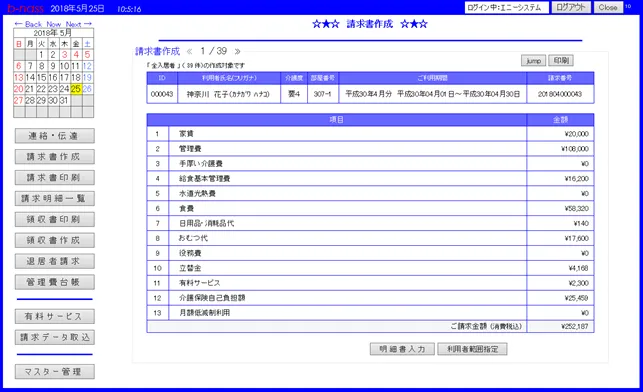Image resolution: width=643 pixels, height=392 pixels.
Task: Open 請求データ取込 sidebar button
Action: [x=55, y=337]
